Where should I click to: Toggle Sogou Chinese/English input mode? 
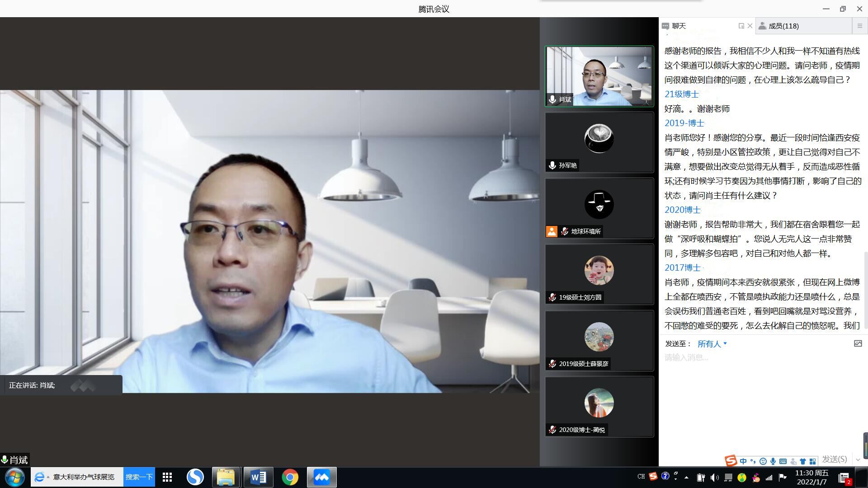[743, 461]
